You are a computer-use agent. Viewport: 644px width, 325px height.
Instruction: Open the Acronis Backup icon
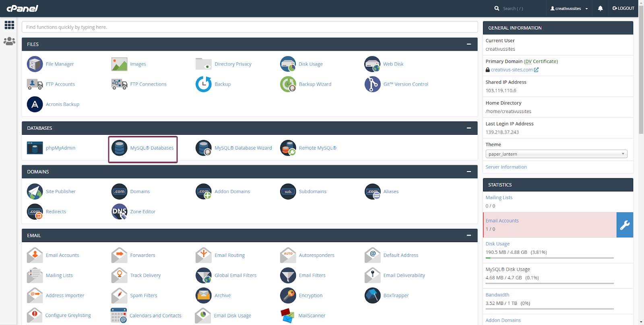[35, 104]
